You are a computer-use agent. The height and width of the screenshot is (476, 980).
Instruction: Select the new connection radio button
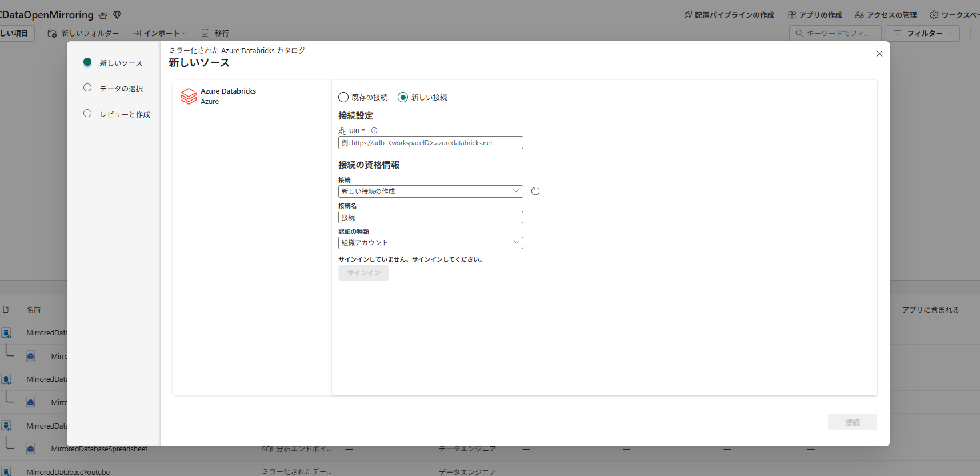pyautogui.click(x=403, y=97)
